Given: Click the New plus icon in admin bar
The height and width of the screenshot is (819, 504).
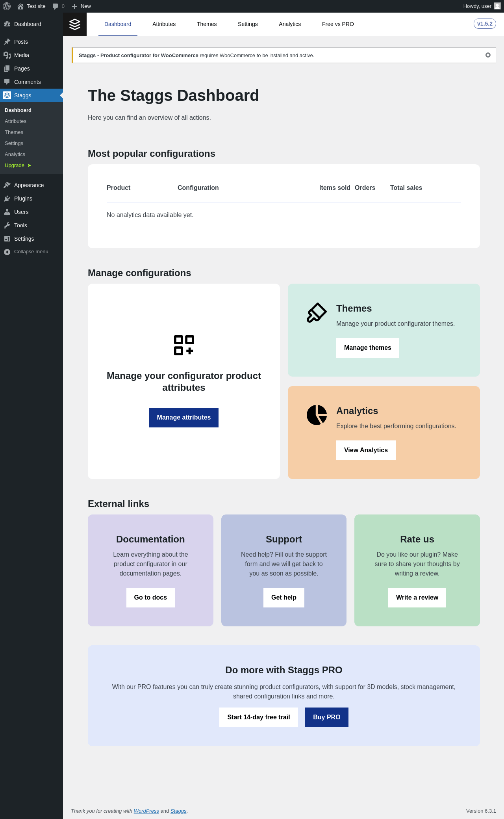Looking at the screenshot, I should click(x=74, y=6).
